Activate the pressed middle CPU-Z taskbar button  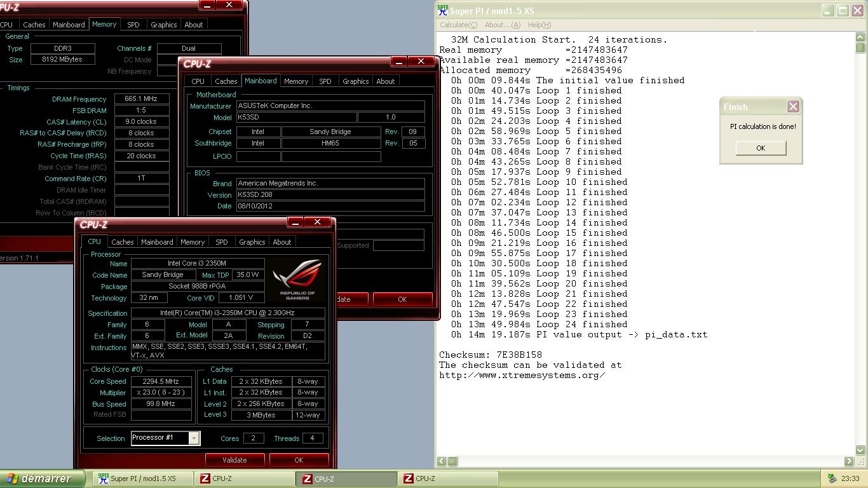click(x=347, y=478)
